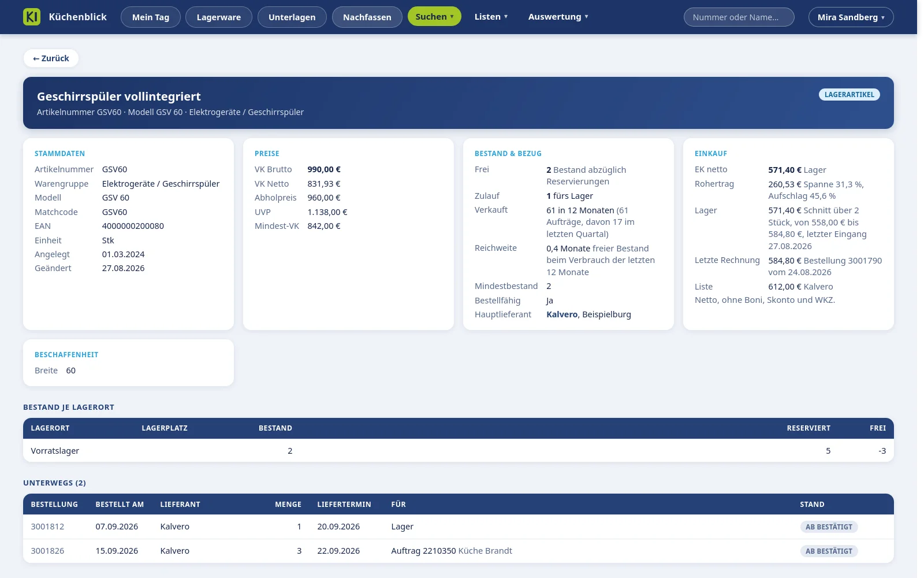The image size is (924, 578).
Task: Click the VK Brutto price 990,00 €
Action: click(324, 169)
